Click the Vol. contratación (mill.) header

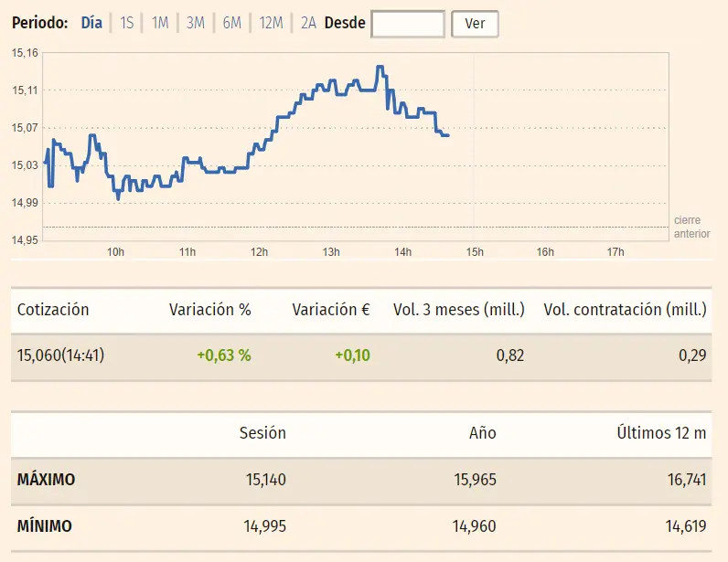625,310
